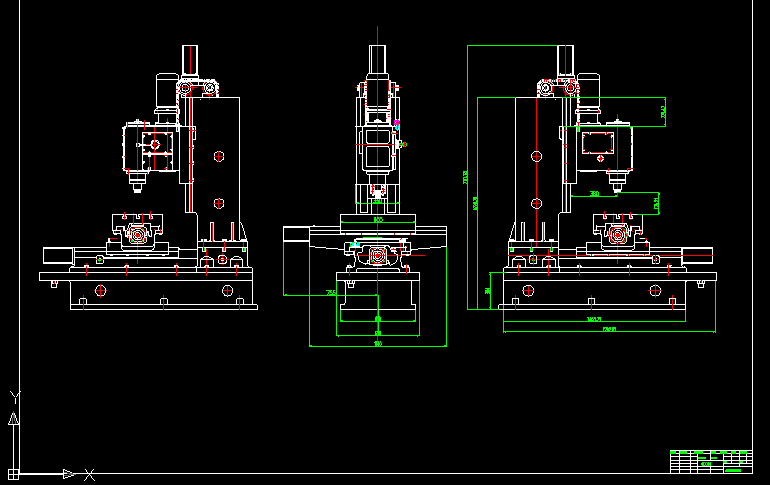Select the title block in the bottom-right corner
Screen dimensions: 770x485
710,461
